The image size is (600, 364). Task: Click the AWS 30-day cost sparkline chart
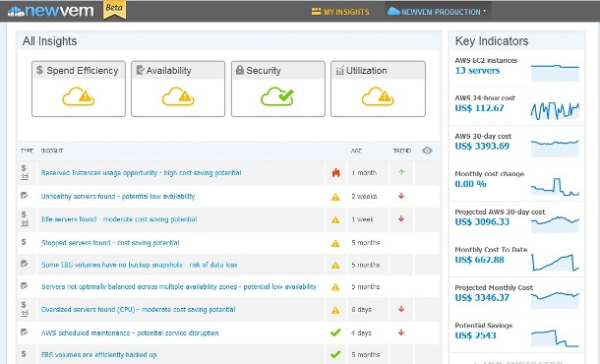pyautogui.click(x=555, y=149)
